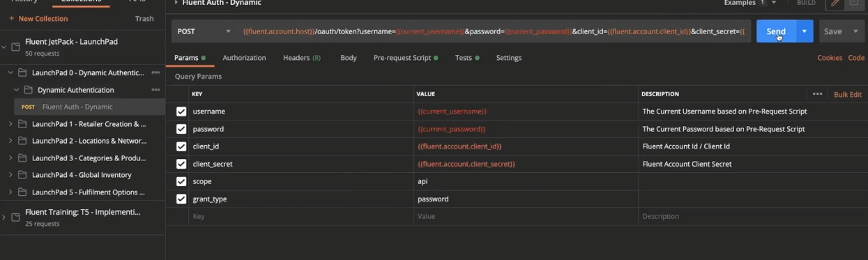
Task: Click the New Collection button
Action: pyautogui.click(x=38, y=19)
